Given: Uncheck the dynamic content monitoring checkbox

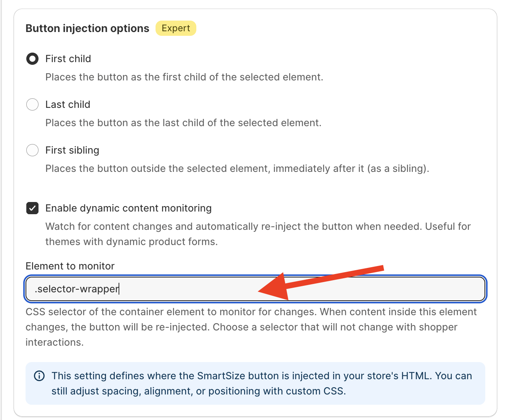Looking at the screenshot, I should tap(32, 208).
